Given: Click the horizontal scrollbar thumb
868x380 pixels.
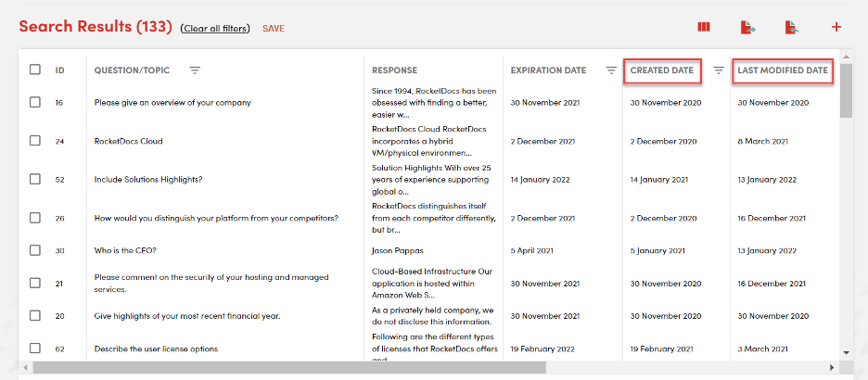Looking at the screenshot, I should click(x=289, y=367).
